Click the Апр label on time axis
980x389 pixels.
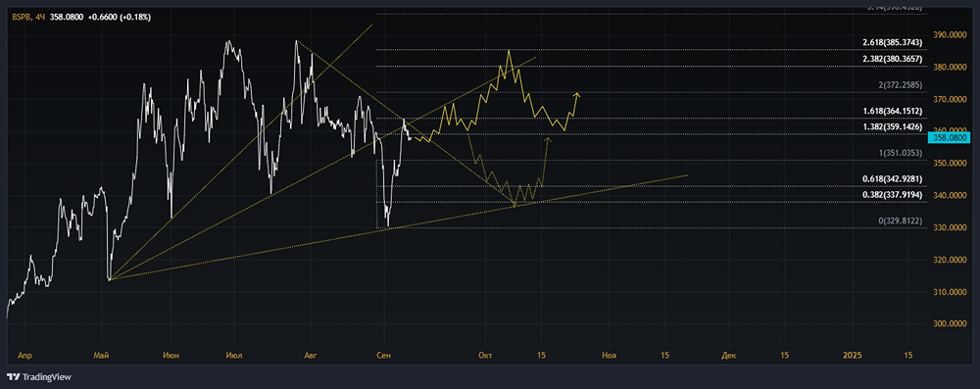click(x=25, y=356)
